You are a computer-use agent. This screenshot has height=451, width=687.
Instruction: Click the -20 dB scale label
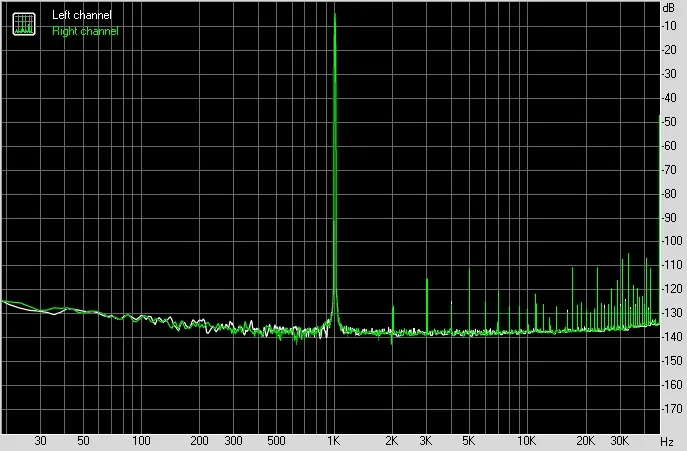click(x=669, y=50)
